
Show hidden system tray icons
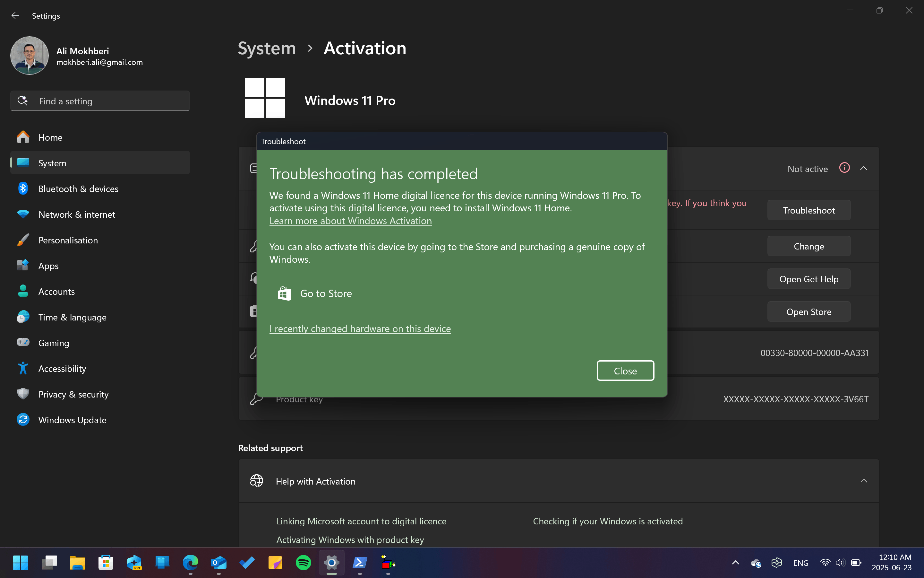(735, 563)
